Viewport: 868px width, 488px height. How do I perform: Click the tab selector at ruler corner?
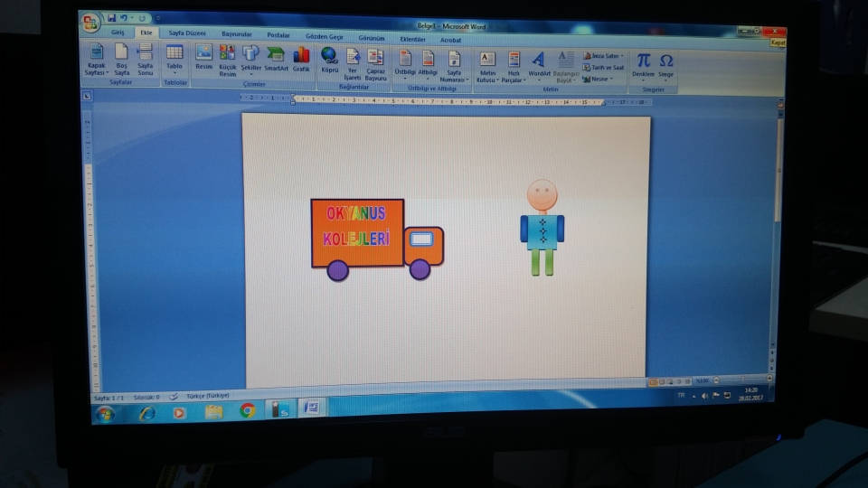pyautogui.click(x=87, y=97)
